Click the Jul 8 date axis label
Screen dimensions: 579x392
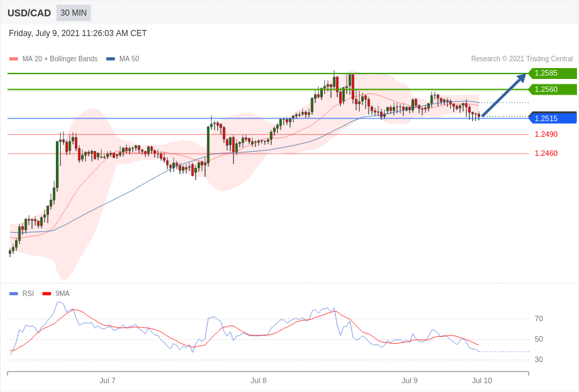258,380
